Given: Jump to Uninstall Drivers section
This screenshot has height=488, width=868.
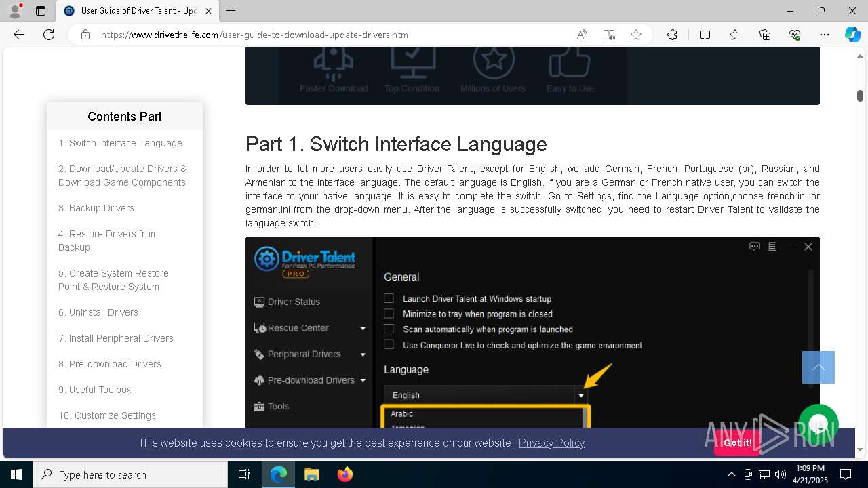Looking at the screenshot, I should [x=98, y=312].
